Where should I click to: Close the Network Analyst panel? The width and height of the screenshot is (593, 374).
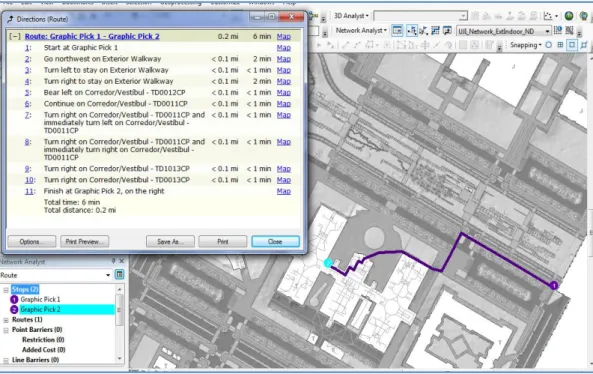121,261
